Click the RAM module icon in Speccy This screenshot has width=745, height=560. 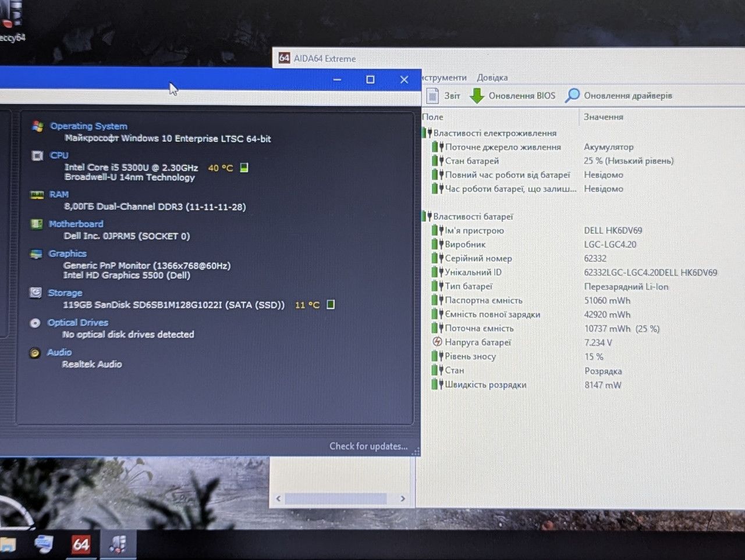click(37, 195)
